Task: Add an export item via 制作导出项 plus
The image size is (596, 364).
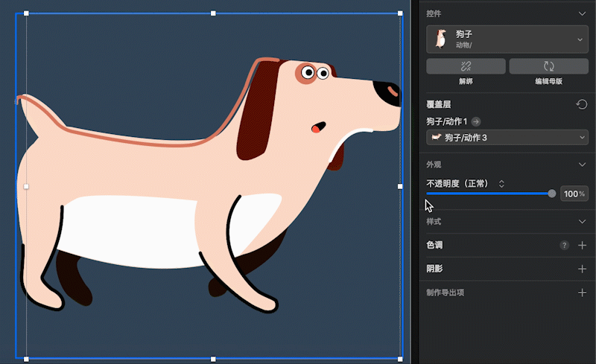Action: 582,293
